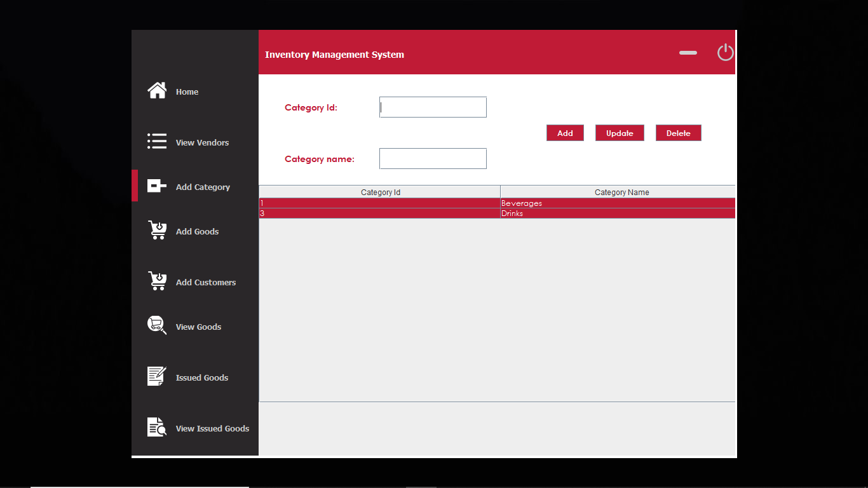Screen dimensions: 868x488
Task: Click the Update button
Action: click(x=620, y=133)
